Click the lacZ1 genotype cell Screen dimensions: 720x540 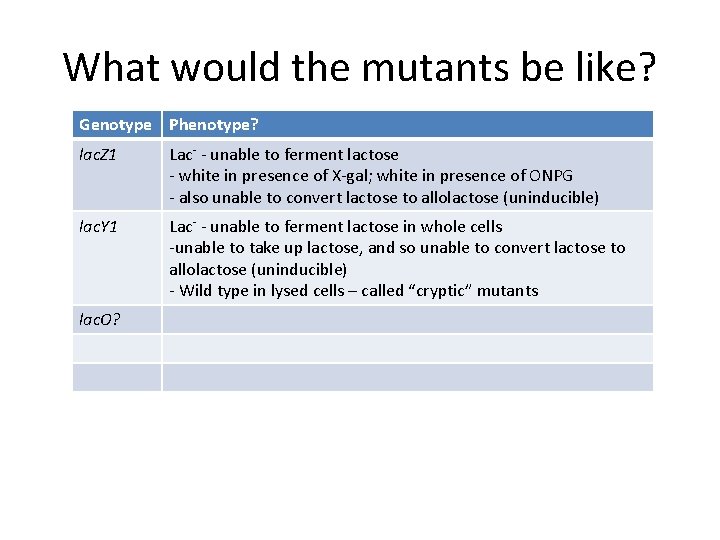[x=117, y=175]
